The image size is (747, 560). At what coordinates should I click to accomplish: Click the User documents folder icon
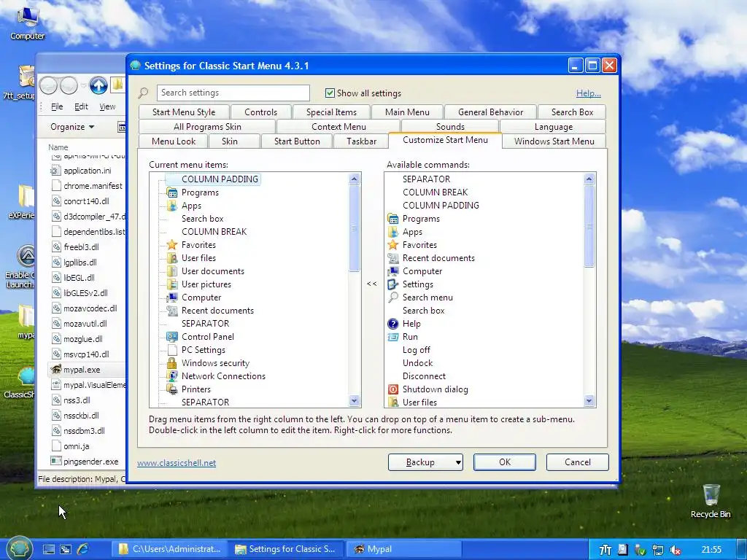[172, 271]
